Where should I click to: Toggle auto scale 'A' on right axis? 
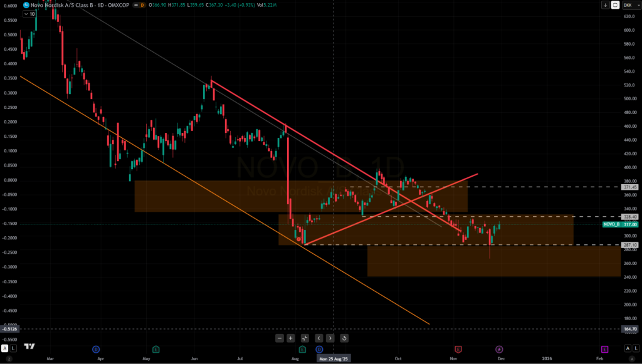pos(627,348)
